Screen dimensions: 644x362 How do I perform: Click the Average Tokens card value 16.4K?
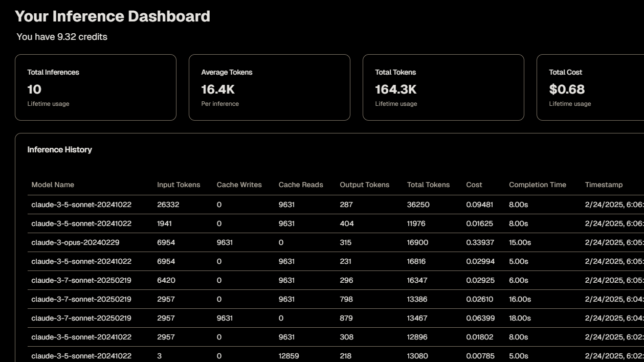(218, 89)
